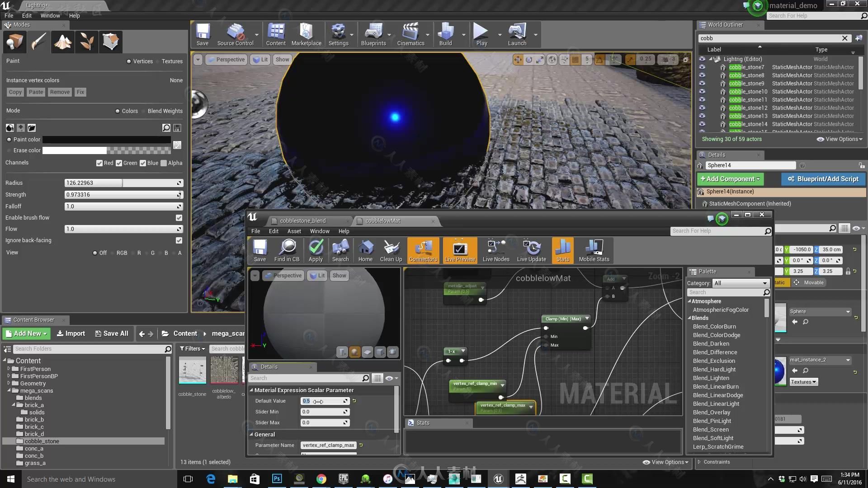Hide cobble_stone7 in World Outliner
This screenshot has width=868, height=488.
tap(702, 67)
